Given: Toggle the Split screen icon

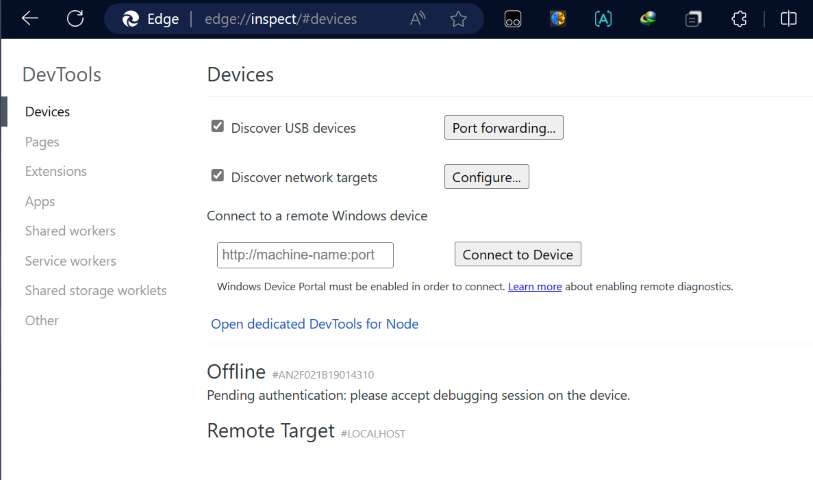Looking at the screenshot, I should pyautogui.click(x=789, y=19).
